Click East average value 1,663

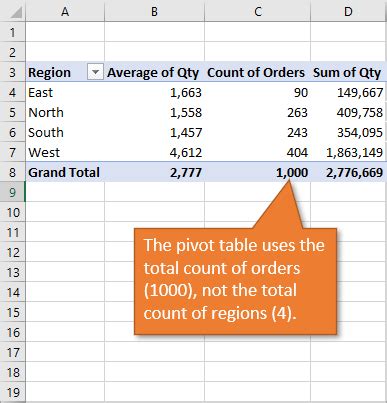154,92
